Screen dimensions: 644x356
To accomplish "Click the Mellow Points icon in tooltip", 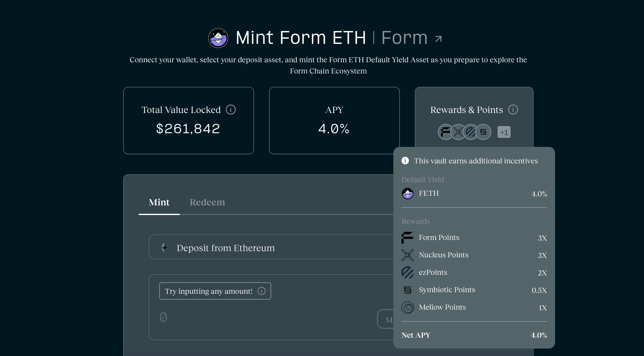I will coord(407,307).
